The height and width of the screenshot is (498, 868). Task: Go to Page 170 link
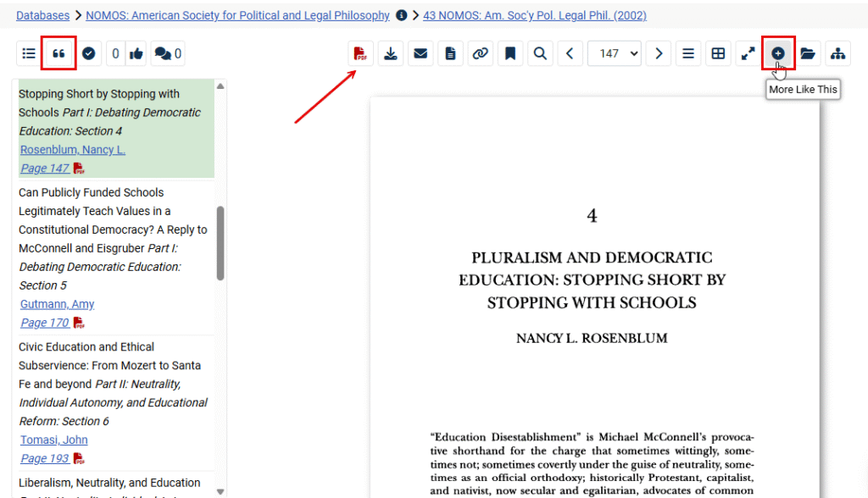coord(45,323)
